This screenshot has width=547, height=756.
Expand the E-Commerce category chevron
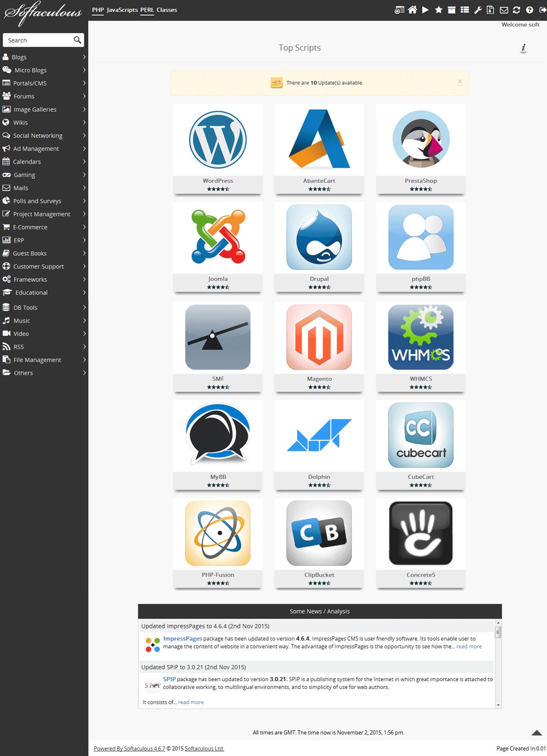coord(84,227)
